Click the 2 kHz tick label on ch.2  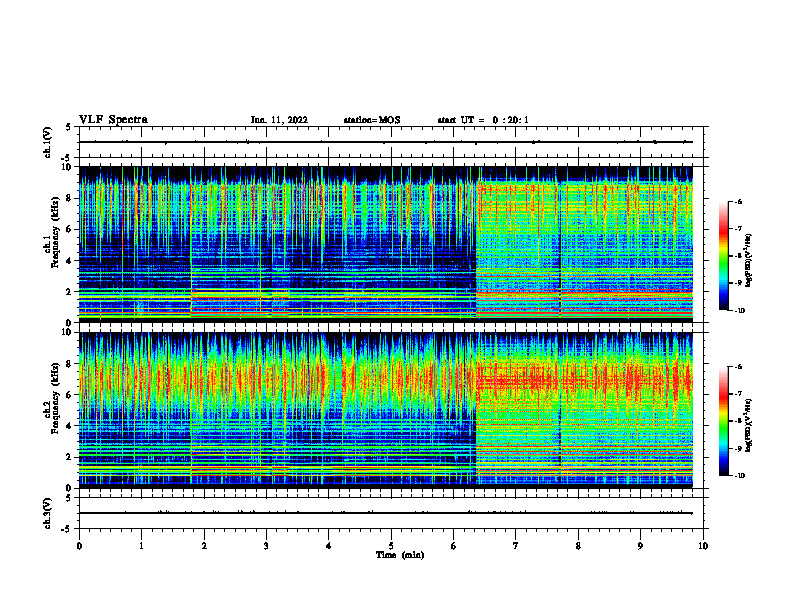pos(69,457)
